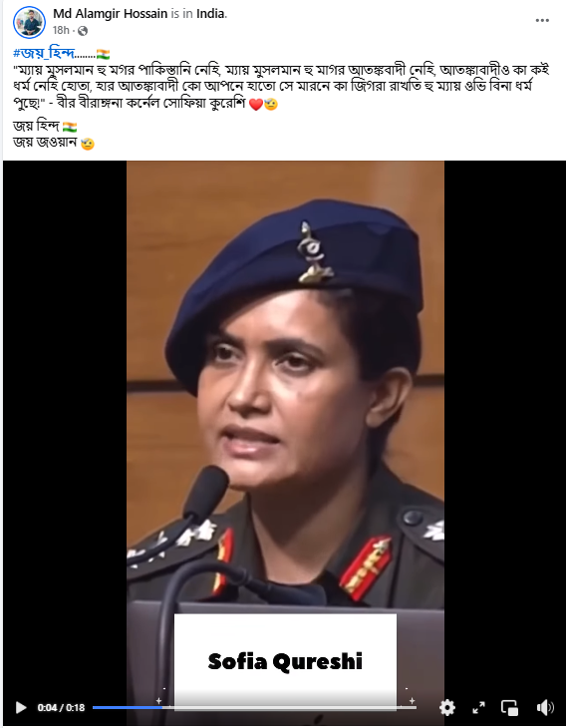This screenshot has height=728, width=566.
Task: Click the globe public-privacy icon
Action: [83, 31]
